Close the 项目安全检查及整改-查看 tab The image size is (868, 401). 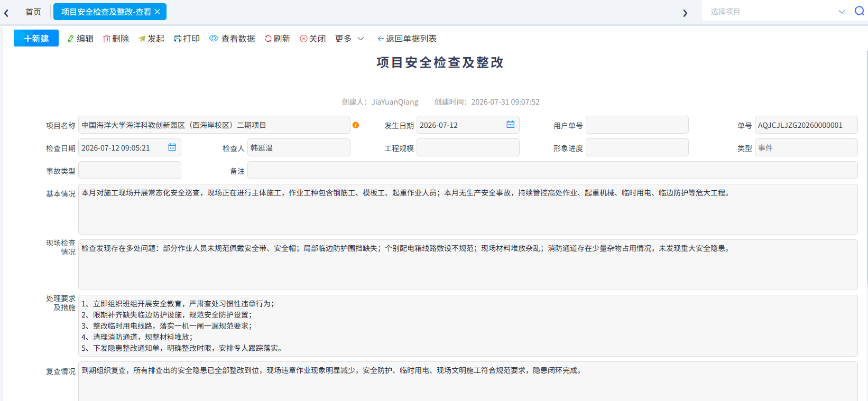point(158,12)
